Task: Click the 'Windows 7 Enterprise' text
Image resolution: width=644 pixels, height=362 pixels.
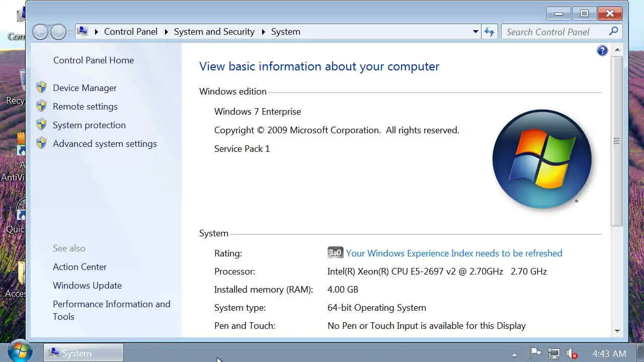Action: pos(258,111)
